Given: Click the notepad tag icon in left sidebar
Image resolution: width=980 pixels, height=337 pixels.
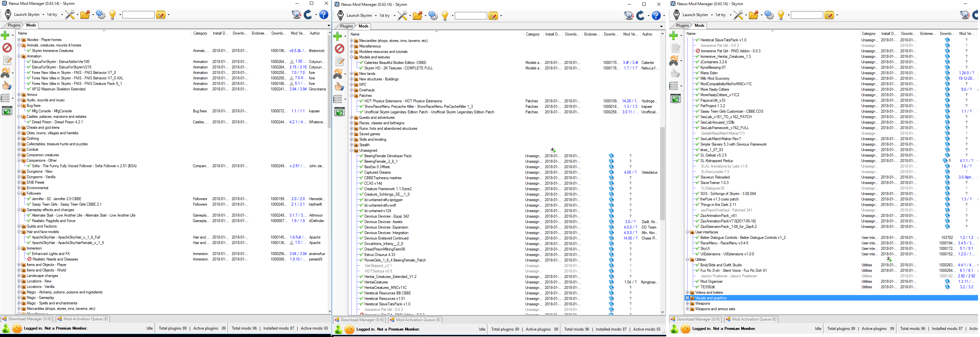Looking at the screenshot, I should point(7,60).
